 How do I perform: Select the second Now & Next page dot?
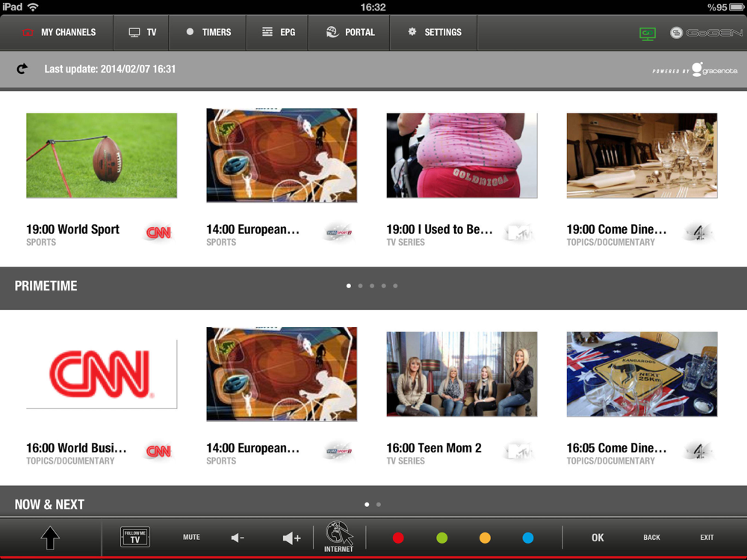click(x=378, y=504)
